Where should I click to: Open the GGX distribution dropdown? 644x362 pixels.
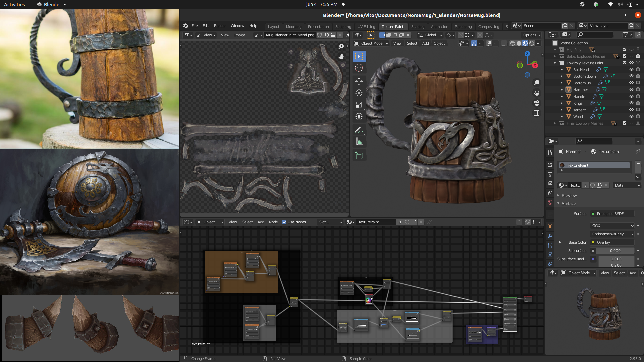[612, 226]
